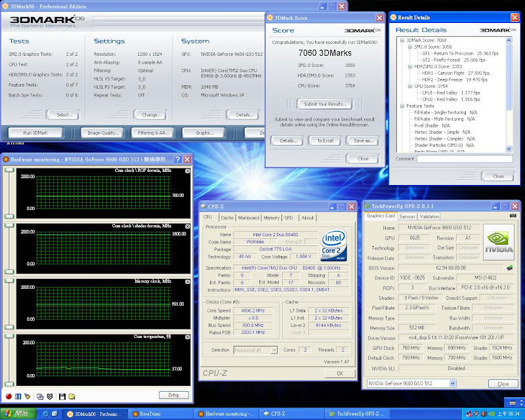Click the Image Quality... button
Viewport: 525px width, 420px height.
pos(103,133)
